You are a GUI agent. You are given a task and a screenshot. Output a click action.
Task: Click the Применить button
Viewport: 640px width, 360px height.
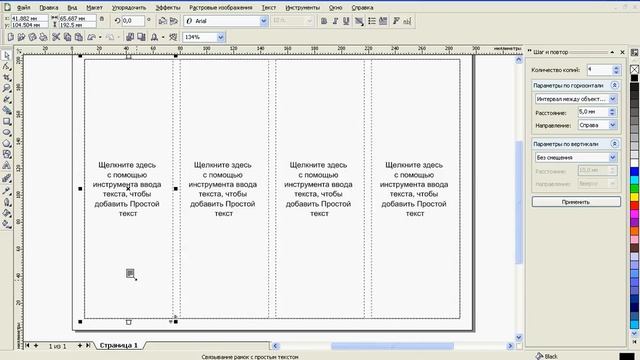click(x=576, y=202)
